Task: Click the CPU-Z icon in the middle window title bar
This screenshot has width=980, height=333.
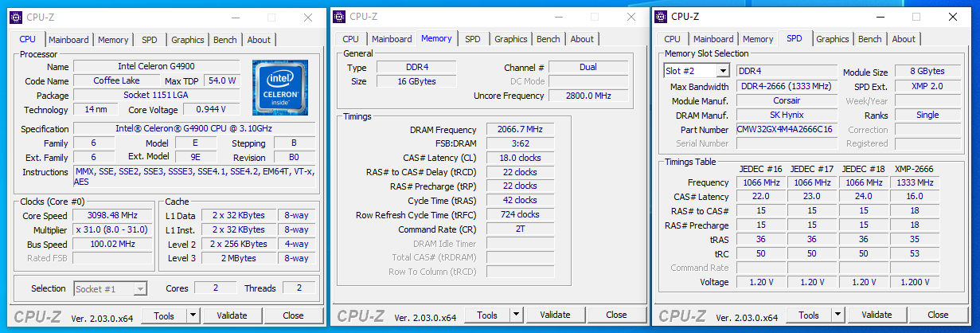Action: pyautogui.click(x=339, y=16)
